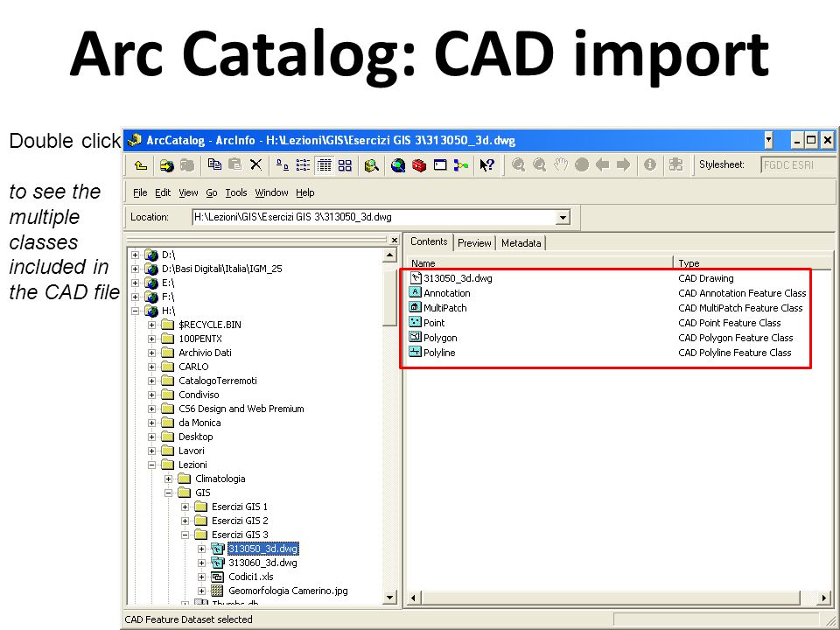Viewport: 840px width, 630px height.
Task: Switch to the Metadata tab
Action: click(x=521, y=243)
